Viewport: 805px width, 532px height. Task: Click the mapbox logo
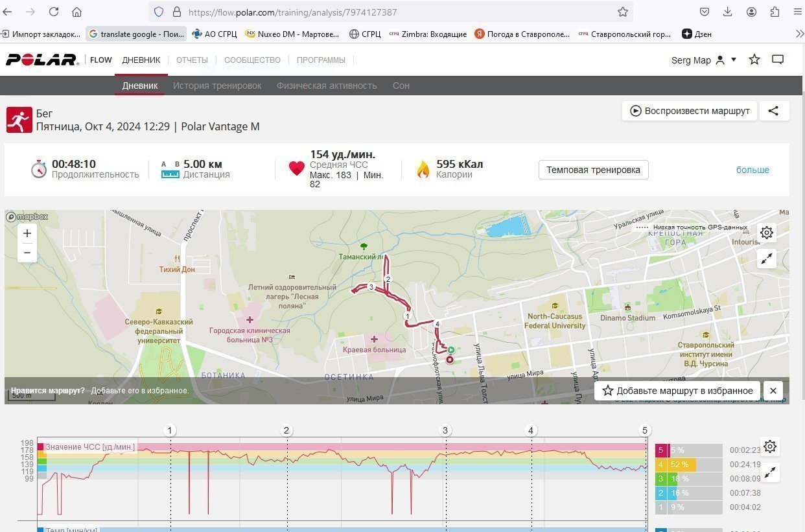tap(27, 217)
